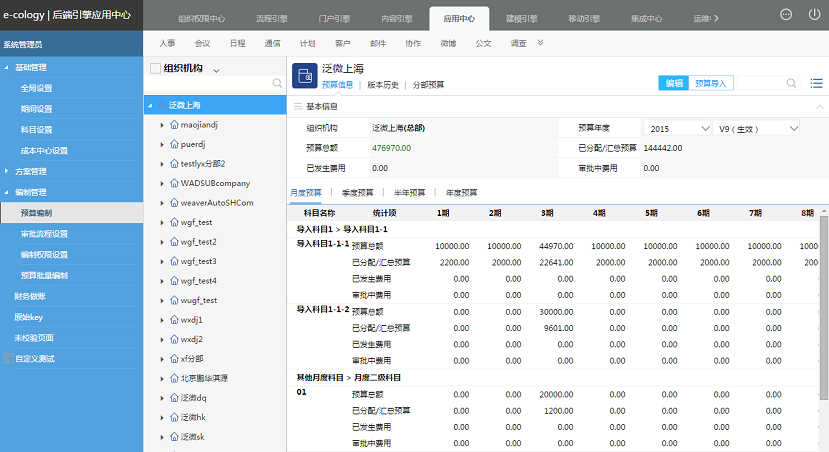Toggle the 自定义测试 checkbox icon
This screenshot has height=452, width=829.
pyautogui.click(x=8, y=358)
